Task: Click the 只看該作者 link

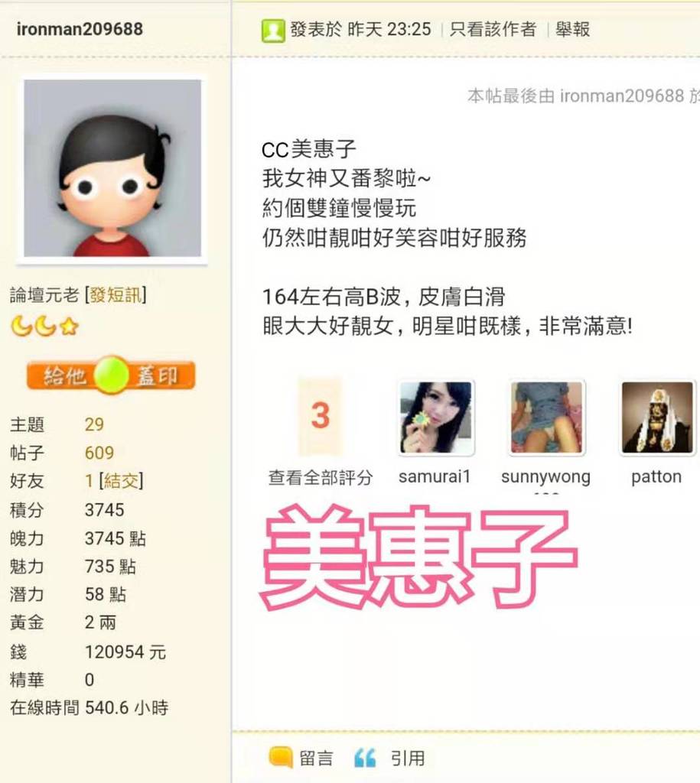Action: point(493,30)
